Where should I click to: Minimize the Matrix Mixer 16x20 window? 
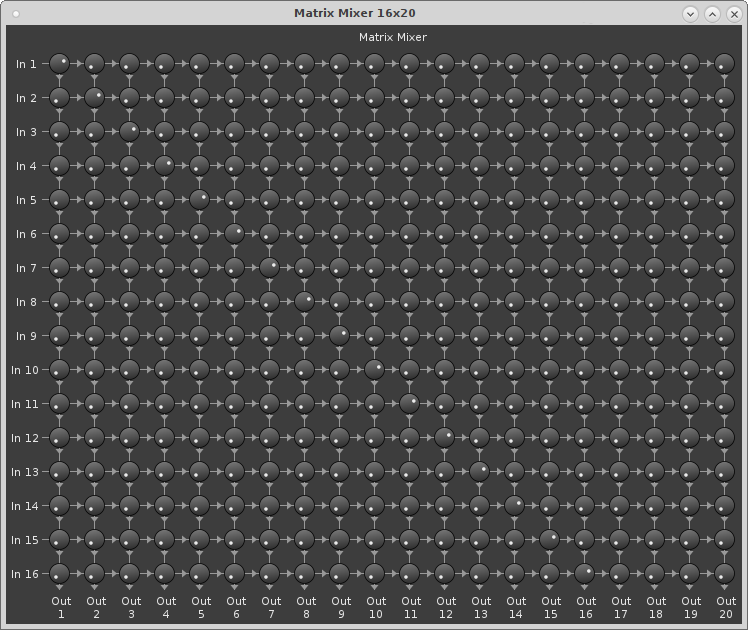pyautogui.click(x=690, y=14)
